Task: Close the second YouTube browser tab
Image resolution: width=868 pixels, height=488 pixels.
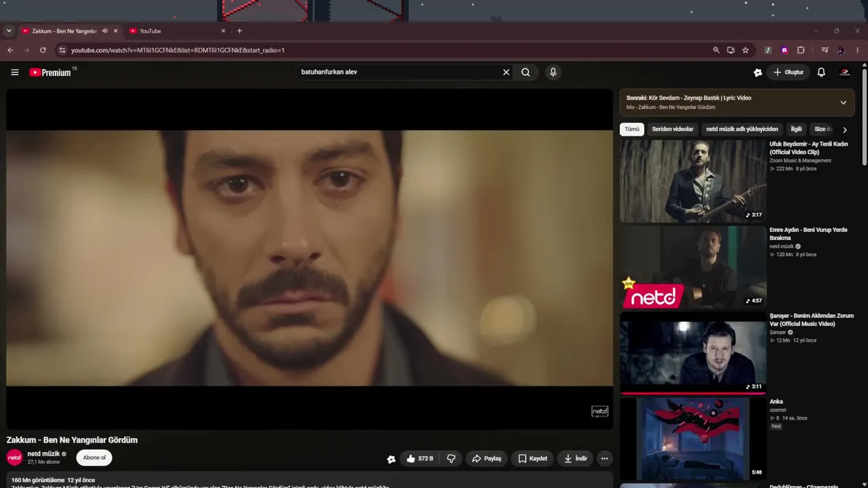Action: click(223, 31)
